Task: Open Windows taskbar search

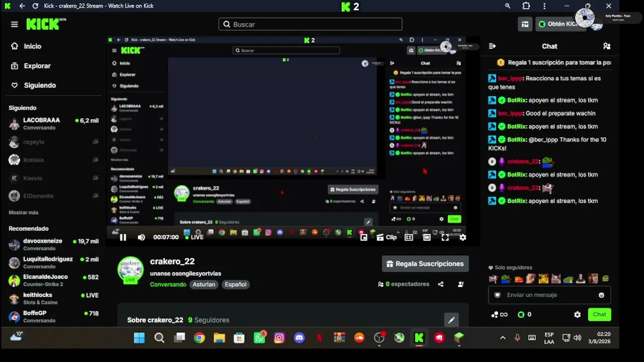Action: [x=159, y=338]
